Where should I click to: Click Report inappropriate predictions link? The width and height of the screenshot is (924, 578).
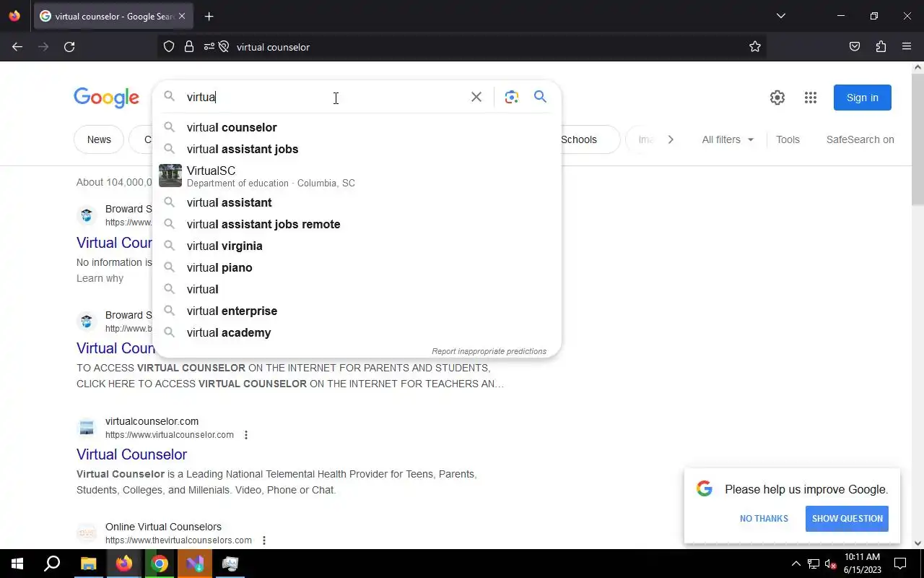point(489,351)
